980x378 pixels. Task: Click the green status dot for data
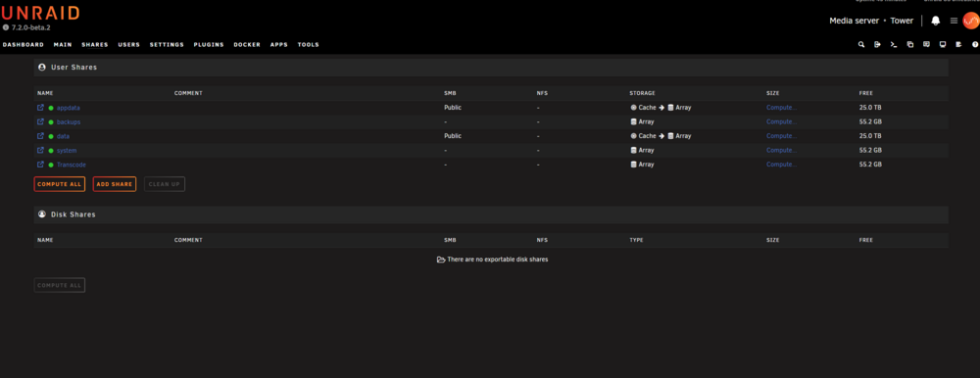pyautogui.click(x=51, y=136)
